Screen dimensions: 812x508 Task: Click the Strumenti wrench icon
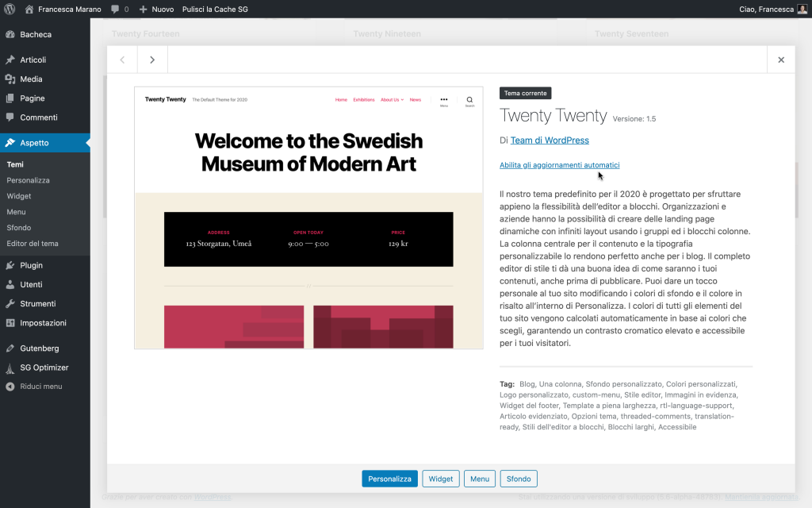(10, 304)
